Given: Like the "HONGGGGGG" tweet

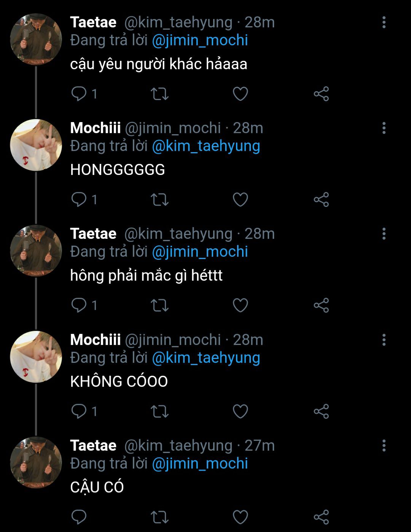Looking at the screenshot, I should [240, 200].
